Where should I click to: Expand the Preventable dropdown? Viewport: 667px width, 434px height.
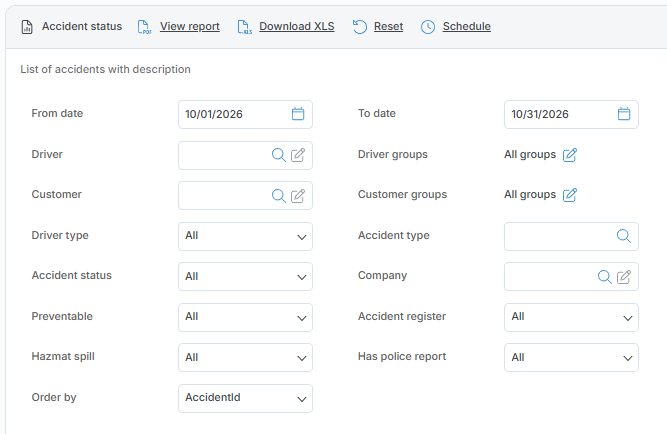coord(245,317)
